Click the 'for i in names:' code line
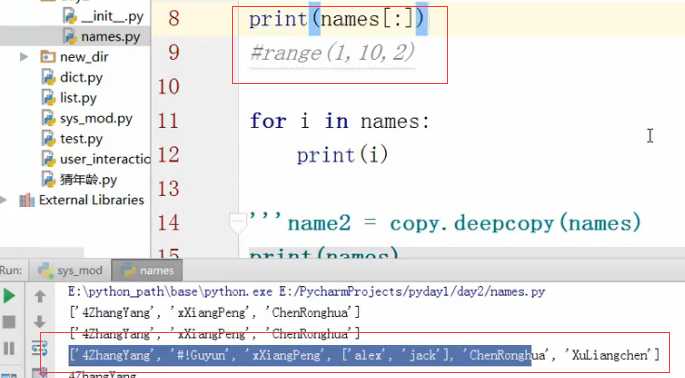 coord(340,121)
